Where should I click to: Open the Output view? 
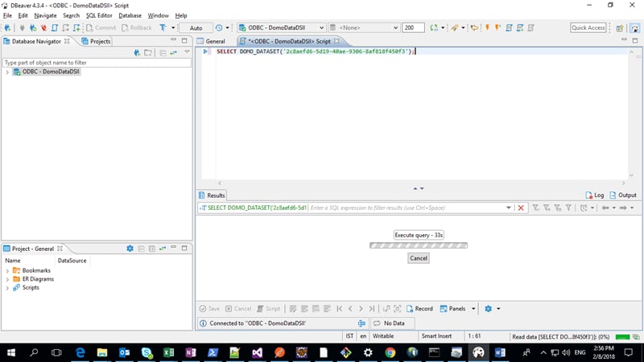(623, 195)
